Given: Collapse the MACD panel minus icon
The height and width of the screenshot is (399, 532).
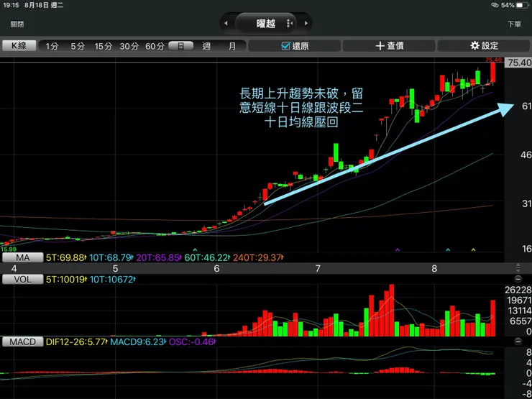Looking at the screenshot, I should click(518, 341).
